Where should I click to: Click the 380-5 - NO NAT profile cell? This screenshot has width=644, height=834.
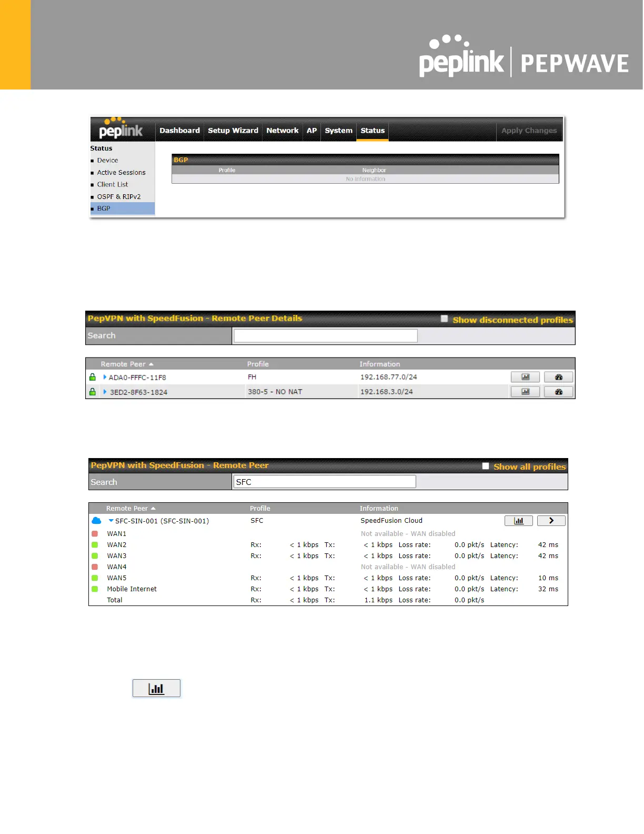point(275,392)
